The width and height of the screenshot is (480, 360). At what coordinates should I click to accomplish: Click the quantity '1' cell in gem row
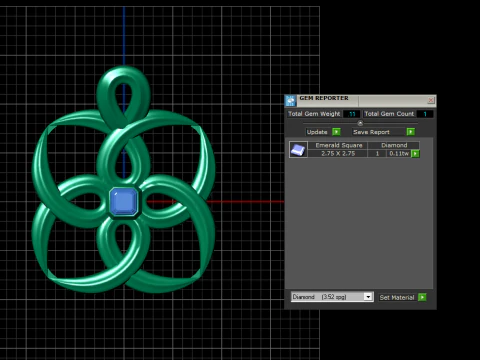pyautogui.click(x=377, y=154)
